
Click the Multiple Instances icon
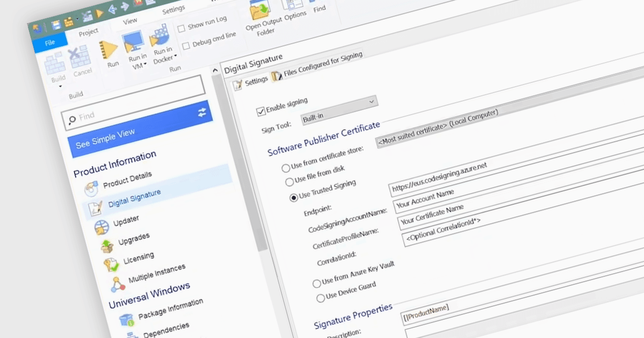coord(118,283)
